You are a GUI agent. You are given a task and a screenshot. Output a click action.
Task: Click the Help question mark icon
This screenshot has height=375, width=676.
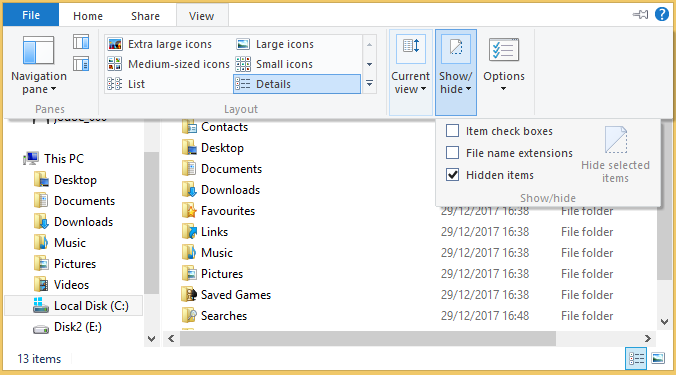[662, 15]
